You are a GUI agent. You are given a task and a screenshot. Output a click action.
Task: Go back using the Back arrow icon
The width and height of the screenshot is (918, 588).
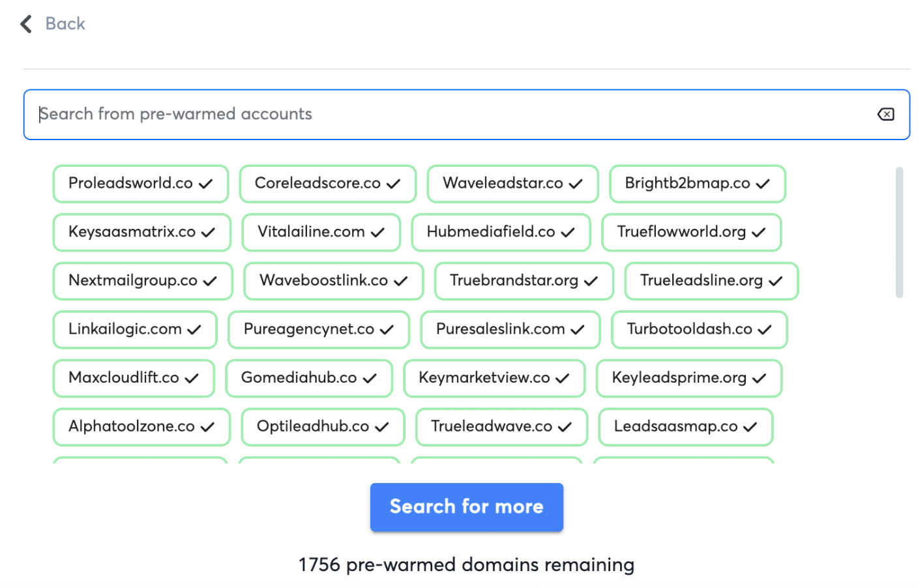pyautogui.click(x=26, y=24)
